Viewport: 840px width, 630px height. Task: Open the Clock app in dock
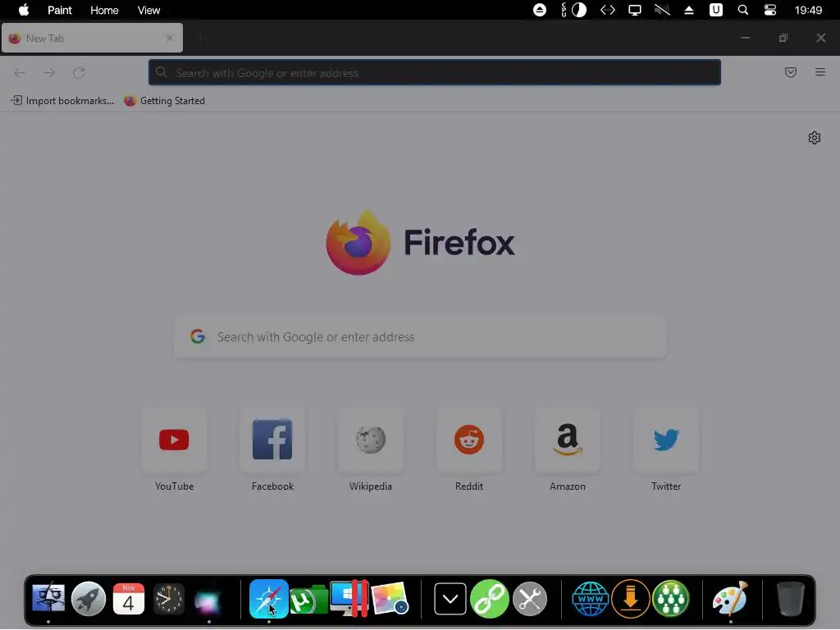click(169, 598)
